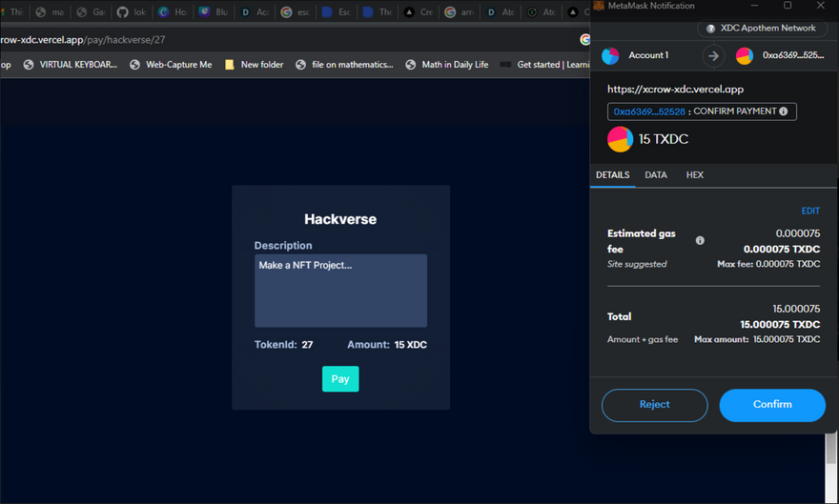Click the info icon beside CONFIRM PAYMENT

pyautogui.click(x=784, y=111)
